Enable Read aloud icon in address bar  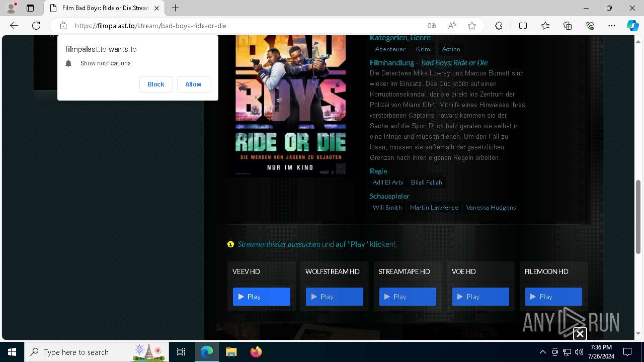452,26
